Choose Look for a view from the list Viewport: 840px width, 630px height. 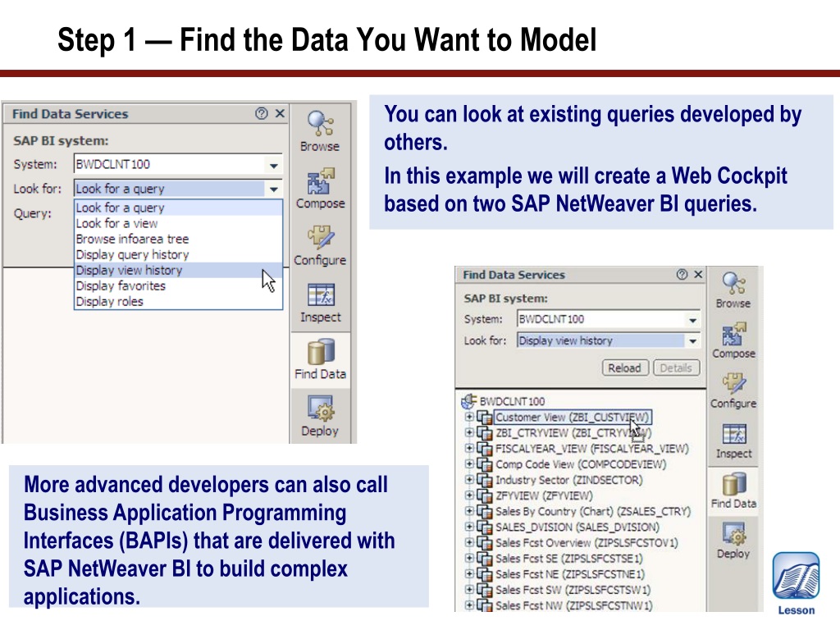(x=178, y=223)
